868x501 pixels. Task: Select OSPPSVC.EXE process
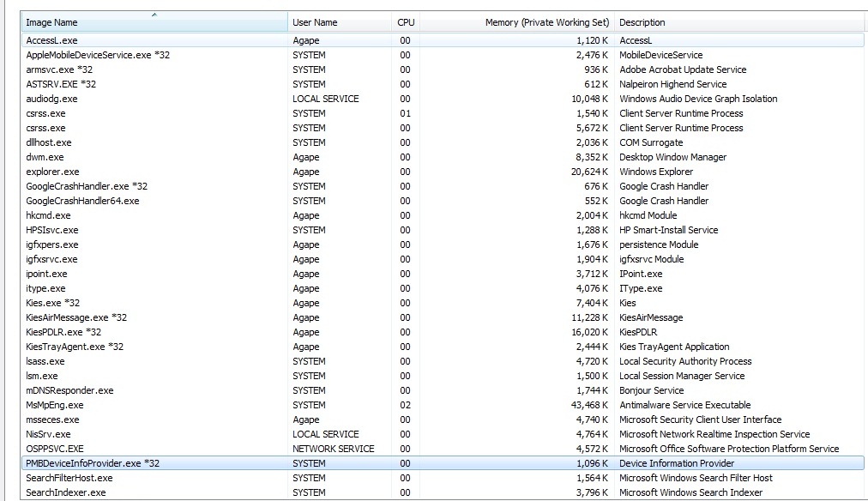pos(443,449)
